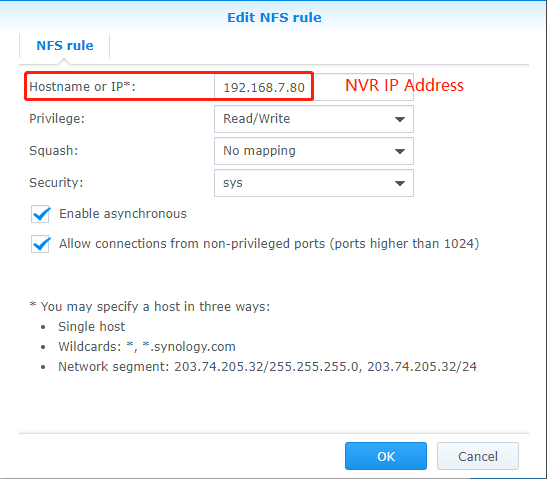This screenshot has width=547, height=479.
Task: Click the Security label text
Action: click(56, 182)
